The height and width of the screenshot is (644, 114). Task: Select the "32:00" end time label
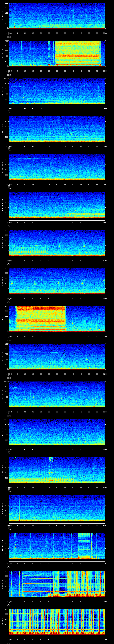105,412
